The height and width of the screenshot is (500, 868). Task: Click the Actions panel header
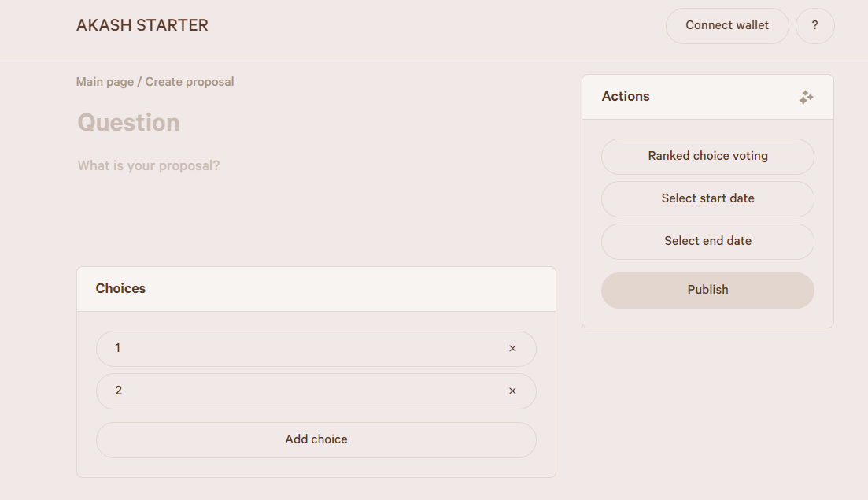tap(707, 97)
